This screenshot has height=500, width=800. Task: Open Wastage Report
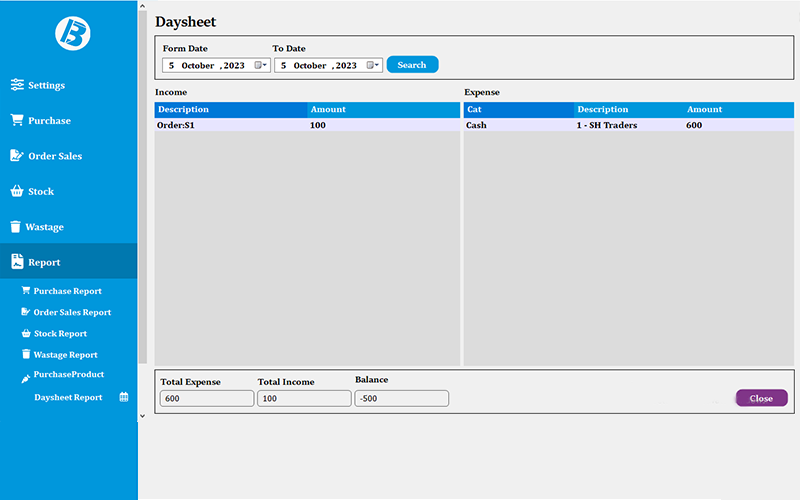pyautogui.click(x=65, y=355)
